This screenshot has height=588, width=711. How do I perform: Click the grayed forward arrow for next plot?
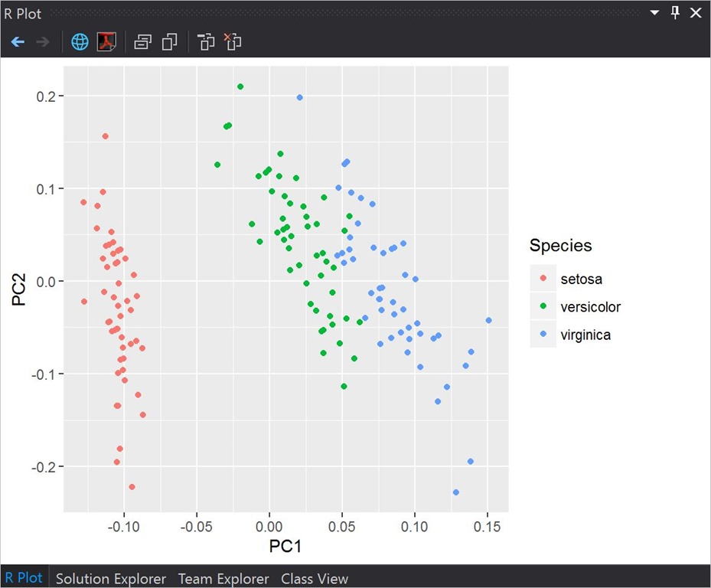(43, 41)
